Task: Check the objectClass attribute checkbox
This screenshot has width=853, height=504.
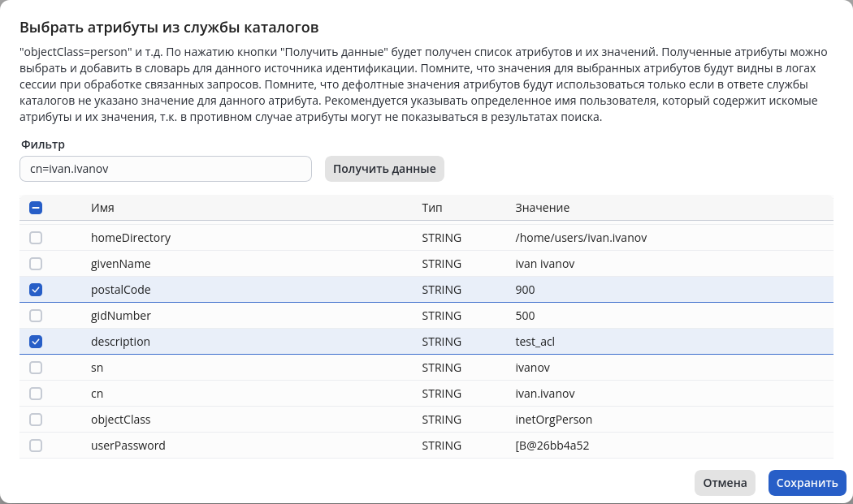Action: pos(36,420)
